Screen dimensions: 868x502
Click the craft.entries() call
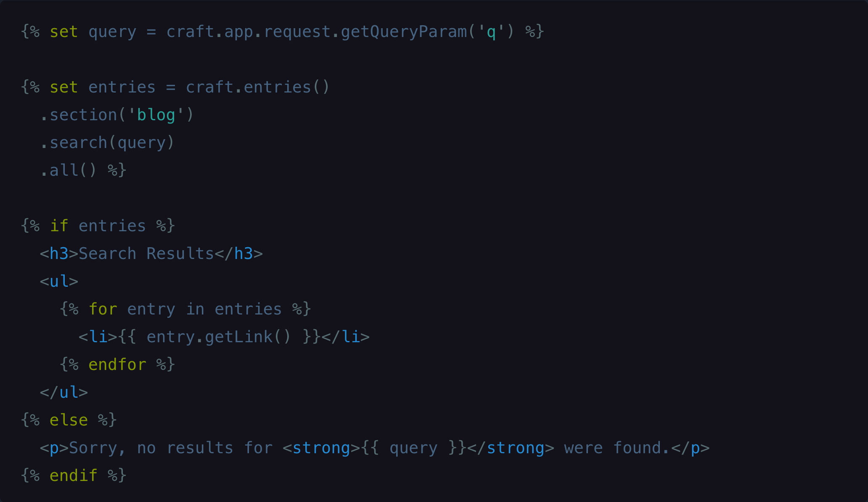[x=258, y=87]
